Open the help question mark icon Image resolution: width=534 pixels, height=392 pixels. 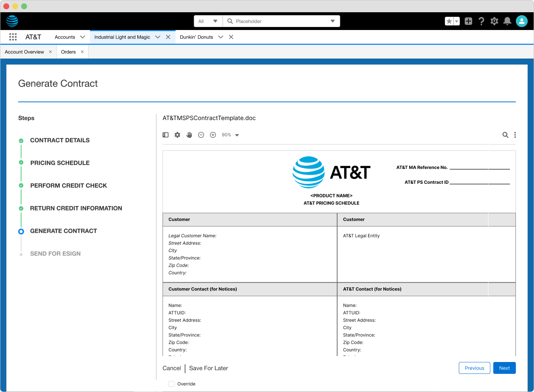point(481,21)
